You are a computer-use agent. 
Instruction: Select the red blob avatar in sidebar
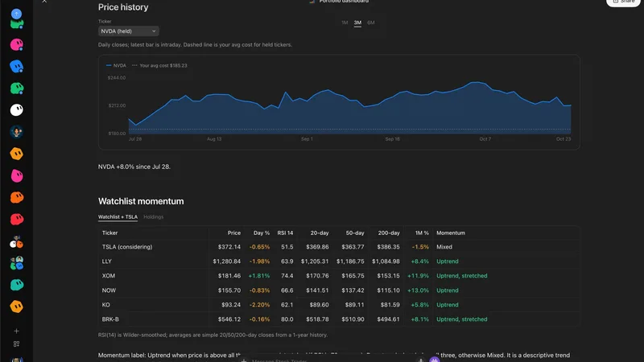(x=16, y=219)
